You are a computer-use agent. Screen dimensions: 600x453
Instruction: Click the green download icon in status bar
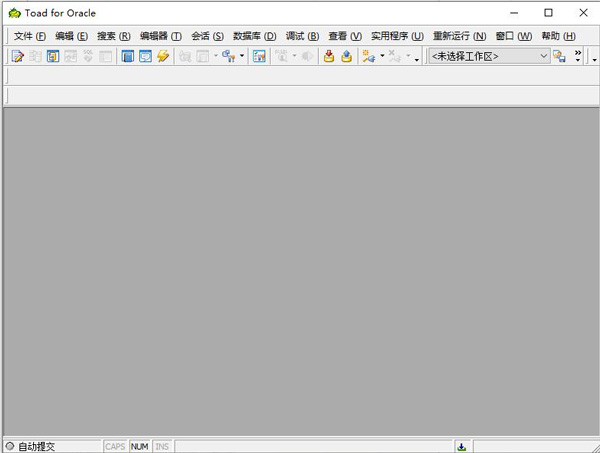click(x=462, y=446)
